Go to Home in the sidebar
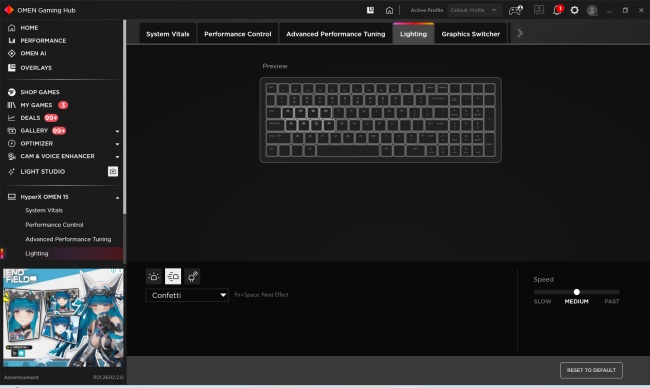The width and height of the screenshot is (650, 388). (x=29, y=28)
